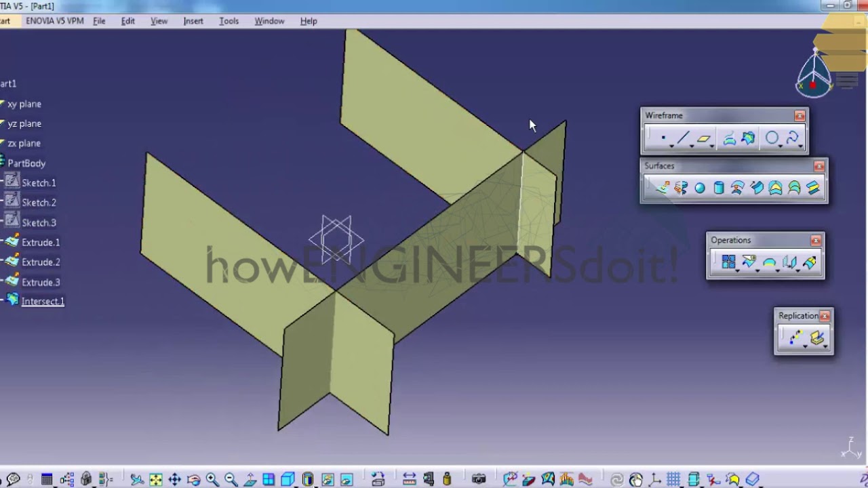This screenshot has width=868, height=488.
Task: Select the Revolve surface tool
Action: tap(681, 188)
